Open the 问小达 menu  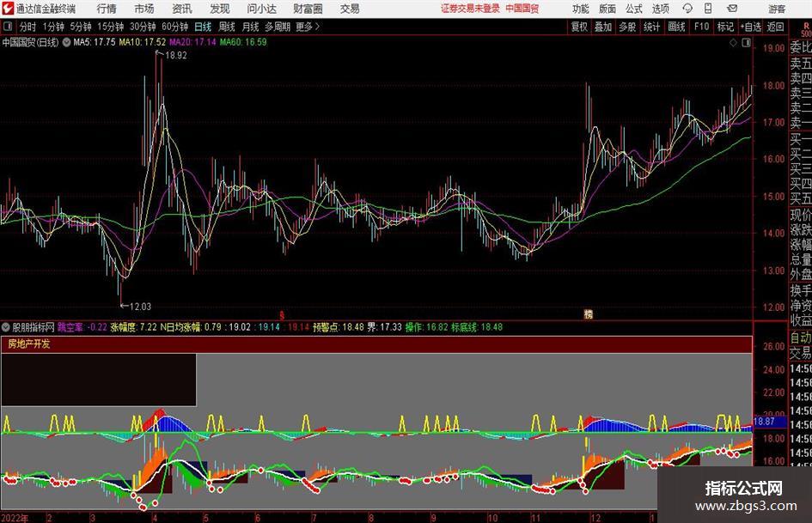[262, 9]
